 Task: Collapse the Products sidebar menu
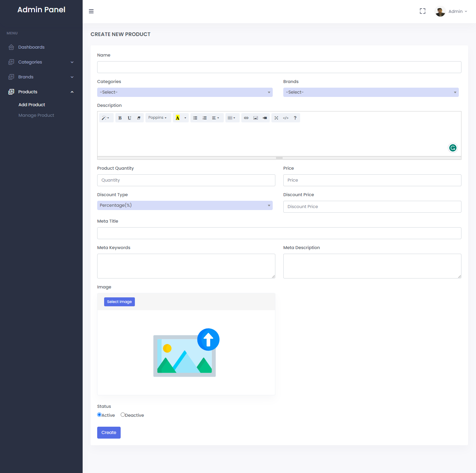pos(41,92)
